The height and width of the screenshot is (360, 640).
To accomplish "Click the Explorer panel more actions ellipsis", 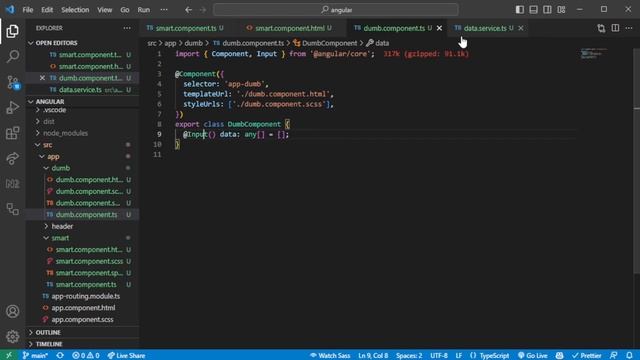I will pos(127,28).
